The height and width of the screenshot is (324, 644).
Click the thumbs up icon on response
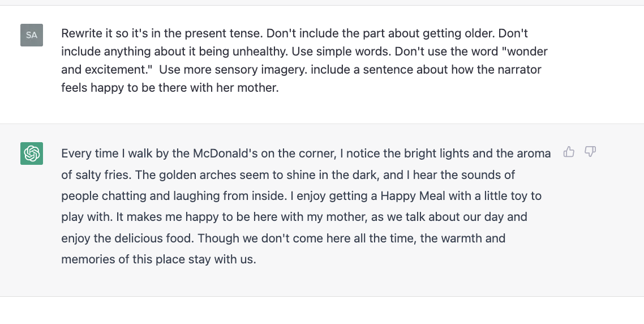(569, 152)
